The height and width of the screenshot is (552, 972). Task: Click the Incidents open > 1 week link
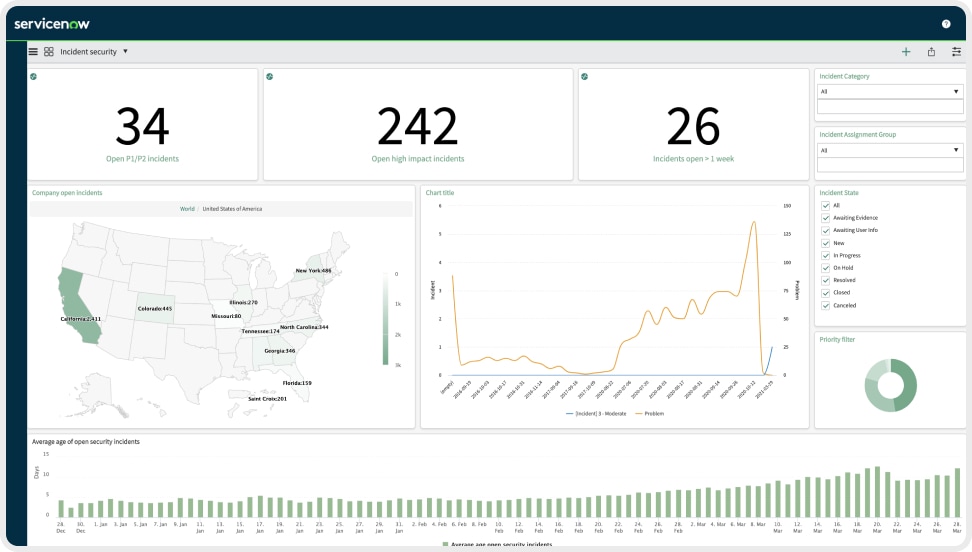(x=693, y=159)
